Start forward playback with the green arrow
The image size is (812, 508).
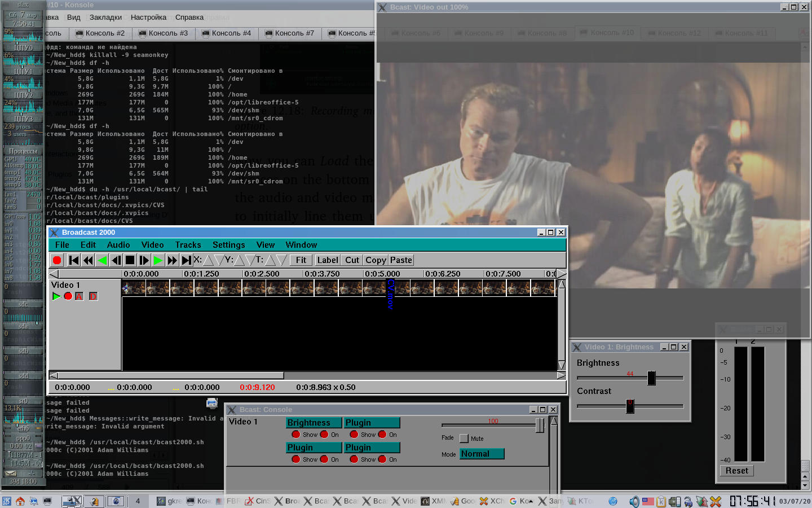pos(158,260)
